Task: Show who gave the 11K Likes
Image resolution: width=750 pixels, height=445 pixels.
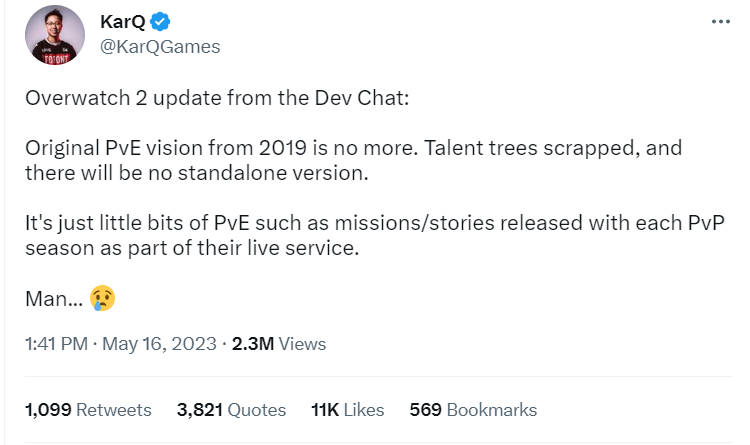Action: tap(348, 410)
